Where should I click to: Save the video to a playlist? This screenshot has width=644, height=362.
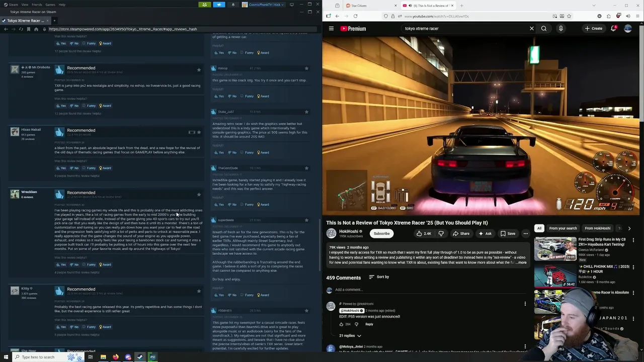(508, 233)
